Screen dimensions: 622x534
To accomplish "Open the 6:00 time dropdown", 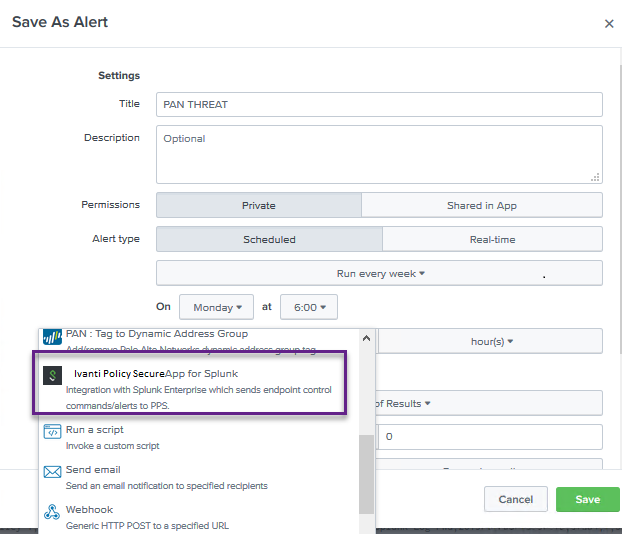I will coord(309,307).
